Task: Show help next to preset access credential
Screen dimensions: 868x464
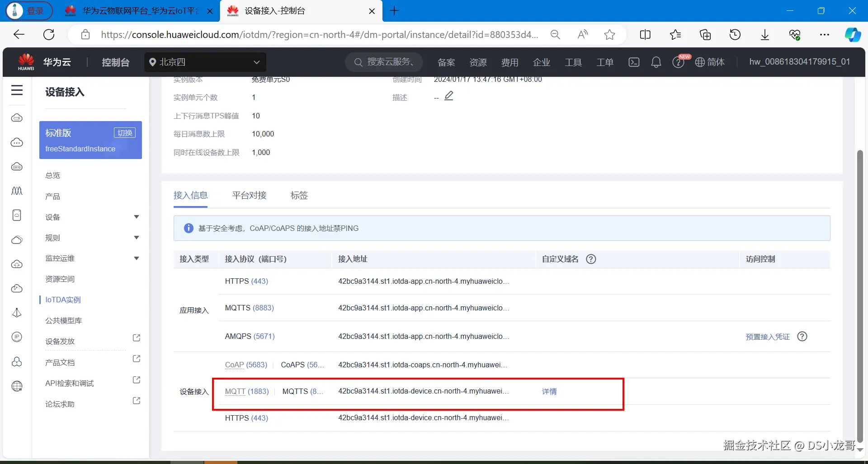Action: 802,337
